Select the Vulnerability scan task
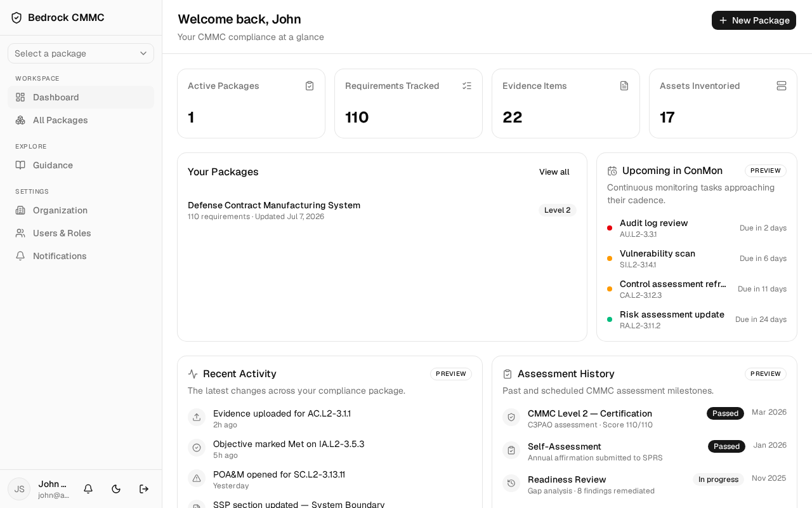The height and width of the screenshot is (508, 812). pos(697,258)
